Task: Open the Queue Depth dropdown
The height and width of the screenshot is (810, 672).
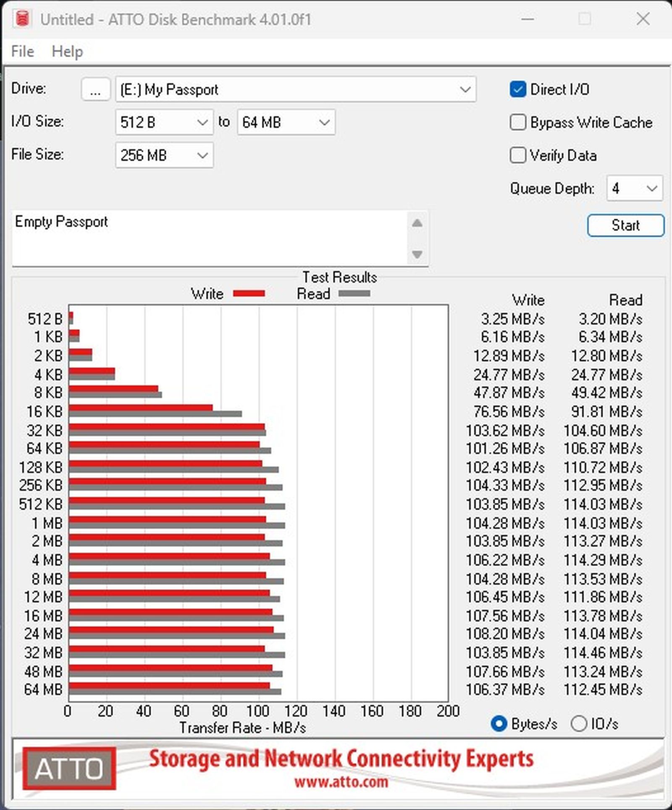Action: (635, 188)
